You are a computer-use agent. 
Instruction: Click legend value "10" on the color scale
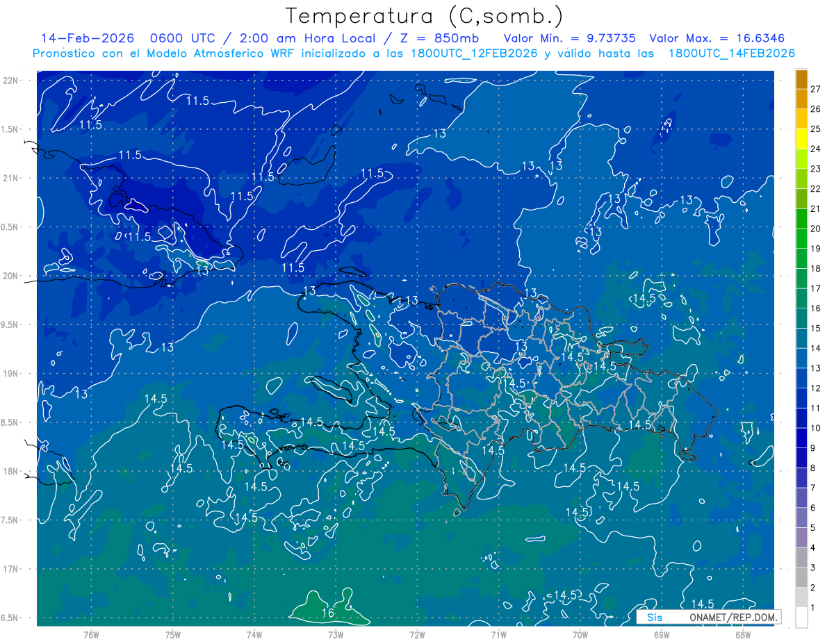[x=815, y=427]
